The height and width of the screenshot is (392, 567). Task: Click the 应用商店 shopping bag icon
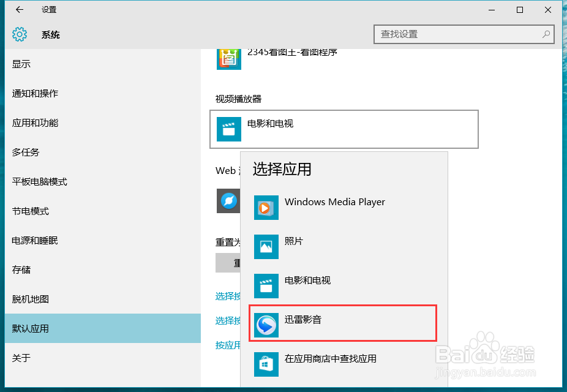click(266, 364)
